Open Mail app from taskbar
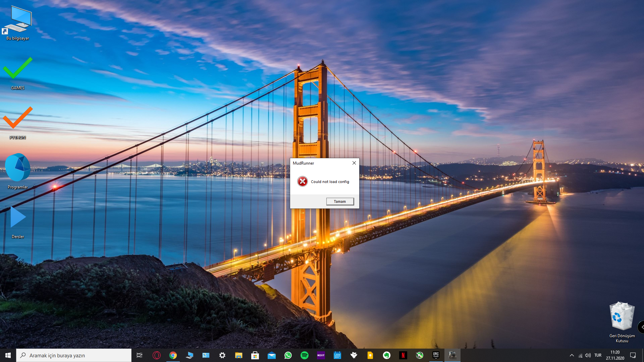 (272, 355)
